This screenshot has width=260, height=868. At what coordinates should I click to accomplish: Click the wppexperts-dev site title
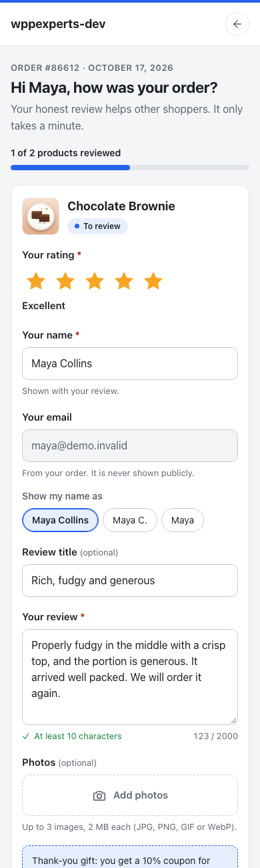pyautogui.click(x=58, y=24)
